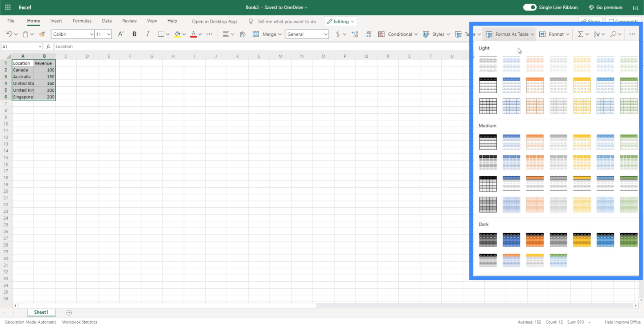
Task: Click the text alignment icon
Action: coord(226,34)
